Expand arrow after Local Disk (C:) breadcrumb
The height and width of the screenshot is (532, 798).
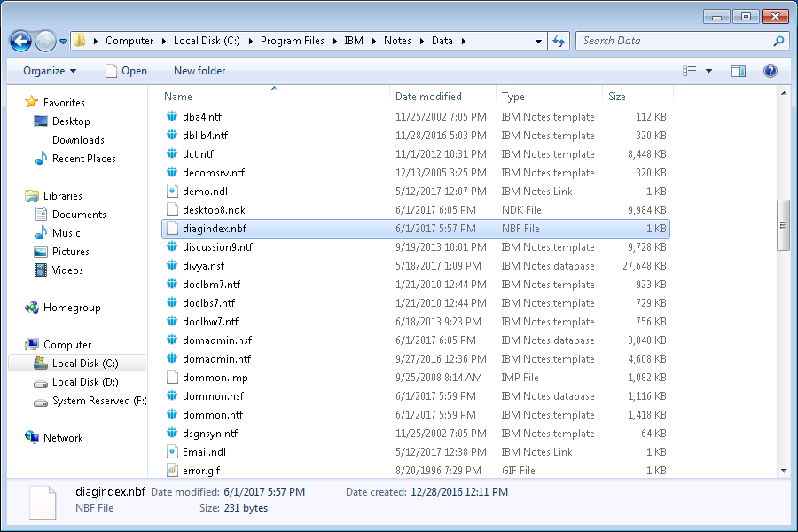250,42
